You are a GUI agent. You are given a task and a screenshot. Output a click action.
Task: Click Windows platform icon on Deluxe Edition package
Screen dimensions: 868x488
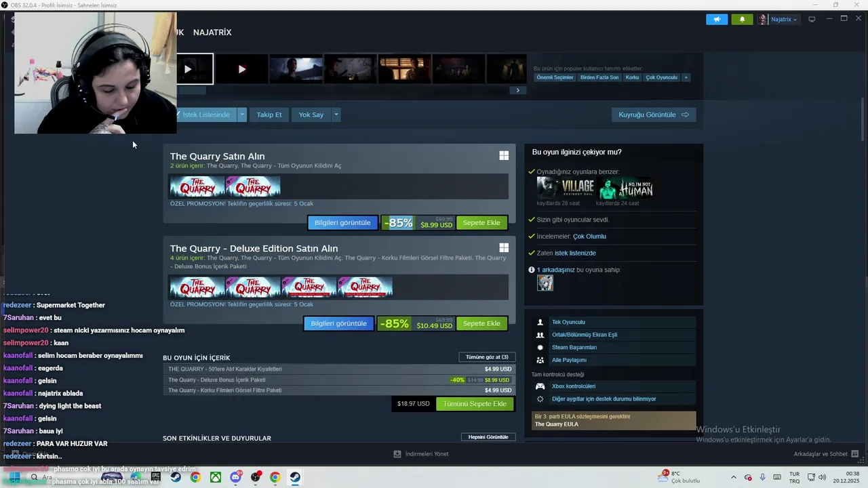pyautogui.click(x=504, y=247)
